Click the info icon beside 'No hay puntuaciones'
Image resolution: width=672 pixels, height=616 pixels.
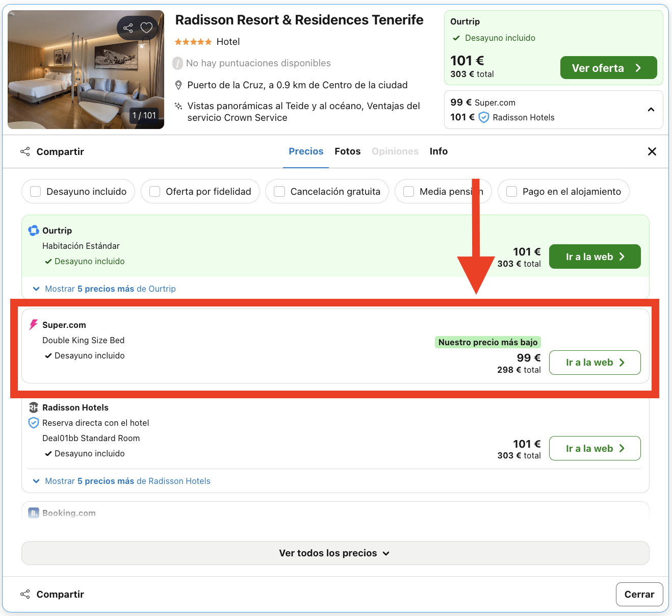(177, 63)
